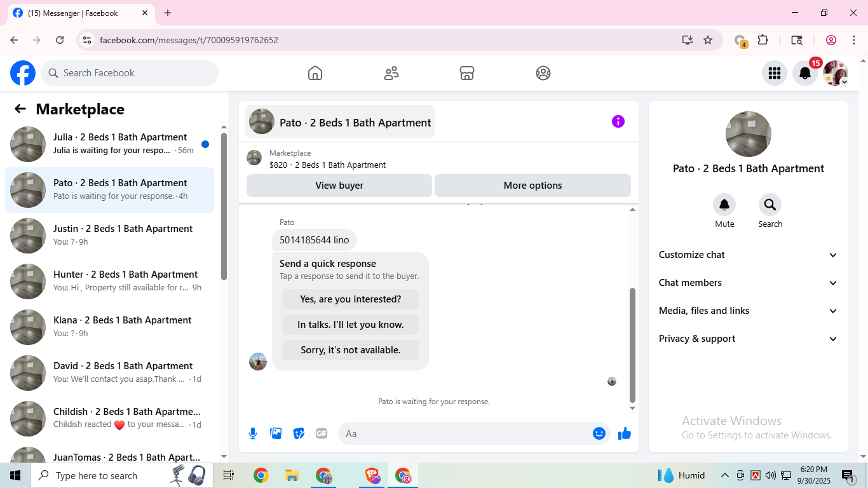This screenshot has height=488, width=868.
Task: Open the Windows Start menu
Action: (x=15, y=475)
